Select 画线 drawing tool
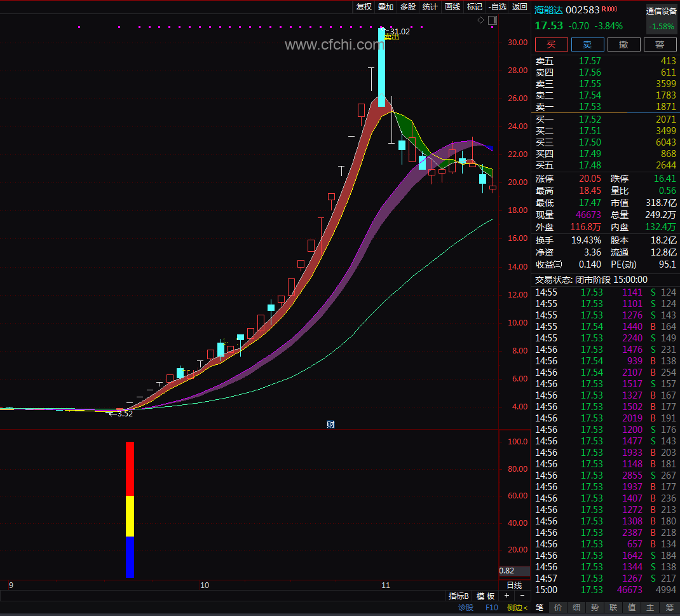This screenshot has width=680, height=616. tap(452, 6)
